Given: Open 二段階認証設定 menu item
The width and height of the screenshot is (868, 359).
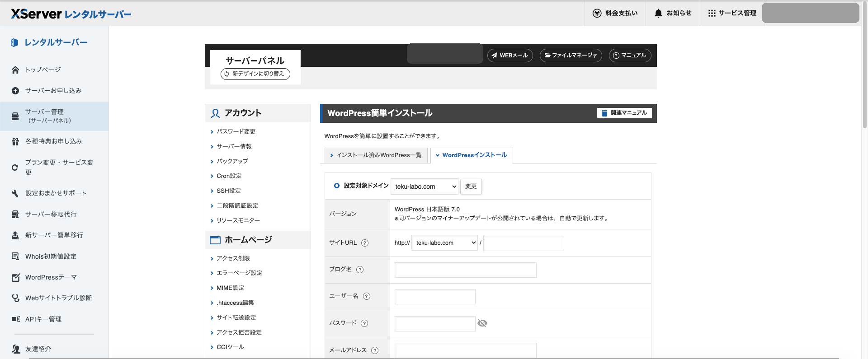Looking at the screenshot, I should tap(237, 205).
